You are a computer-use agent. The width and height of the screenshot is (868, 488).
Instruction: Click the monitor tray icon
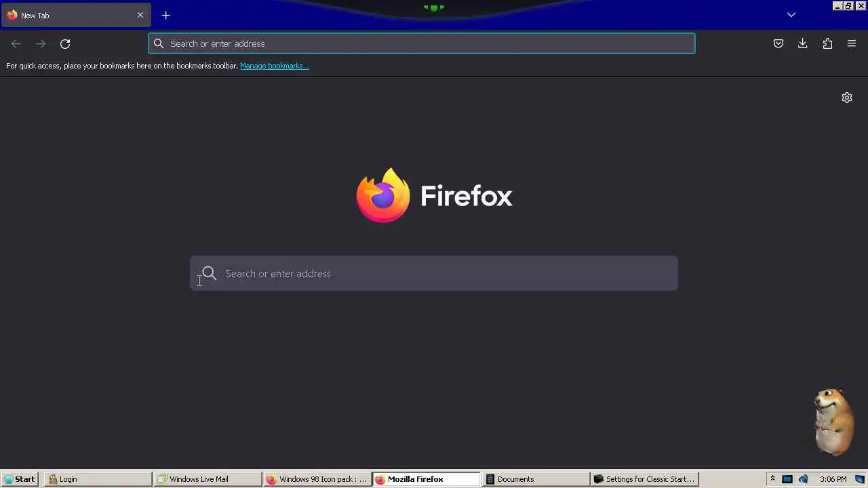click(787, 479)
